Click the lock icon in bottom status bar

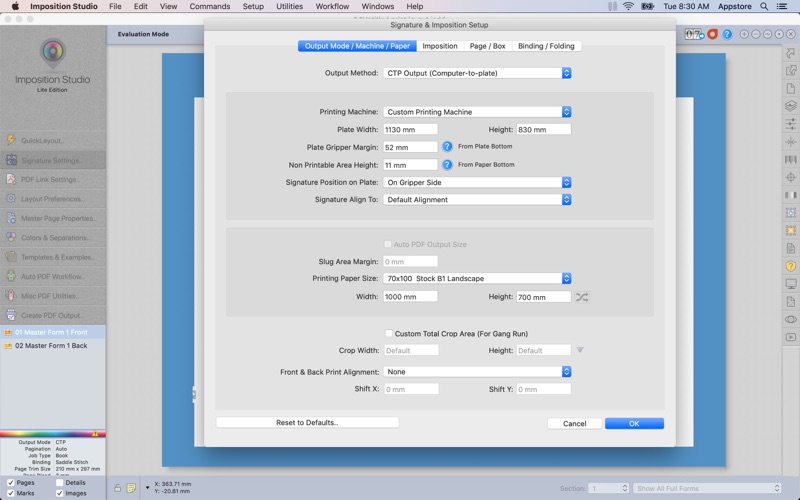[x=117, y=488]
